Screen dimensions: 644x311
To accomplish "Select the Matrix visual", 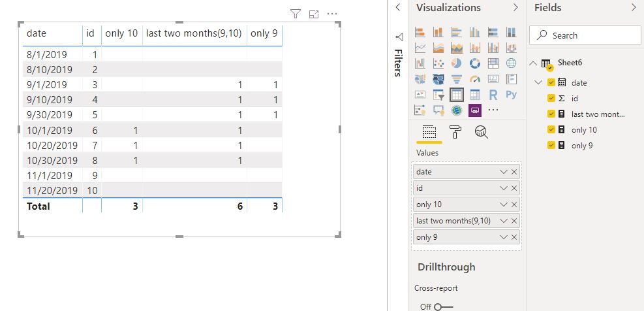I will pyautogui.click(x=475, y=95).
